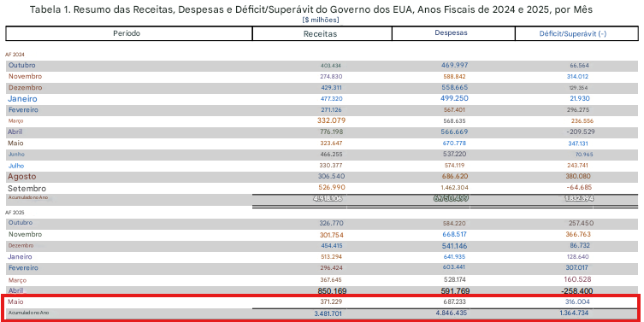Pick despesas cell 499.250
Image resolution: width=644 pixels, height=322 pixels.
click(x=454, y=98)
